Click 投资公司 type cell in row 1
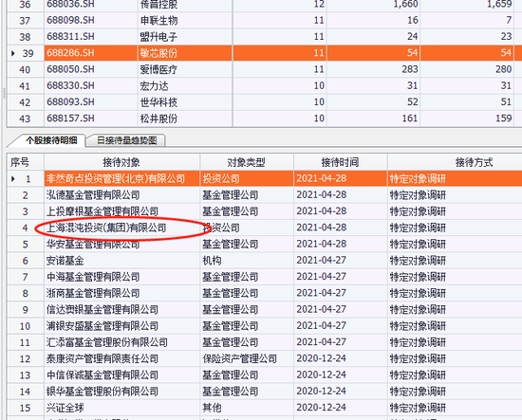Screen dimensions: 522x420 click(x=221, y=178)
